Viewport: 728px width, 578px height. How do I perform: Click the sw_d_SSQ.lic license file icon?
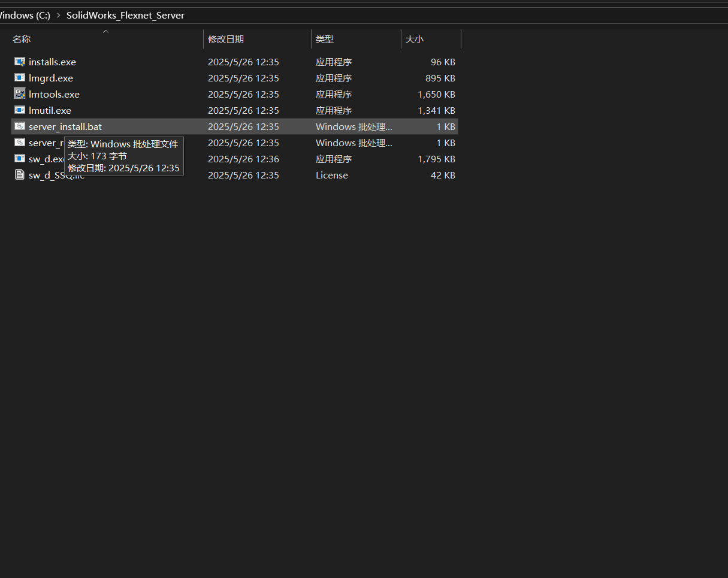pos(20,175)
